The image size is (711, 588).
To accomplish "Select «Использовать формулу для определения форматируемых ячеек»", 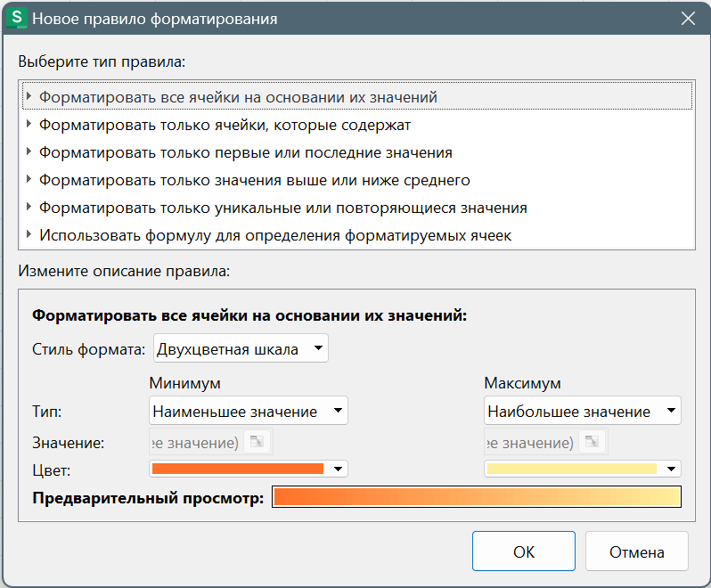I will point(274,235).
